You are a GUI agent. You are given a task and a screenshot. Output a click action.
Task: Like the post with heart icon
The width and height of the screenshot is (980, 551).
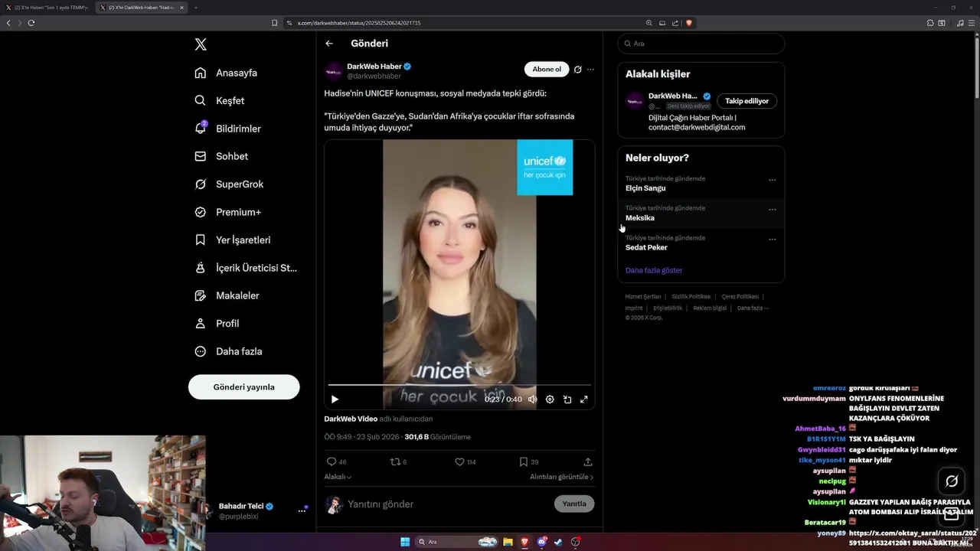460,461
